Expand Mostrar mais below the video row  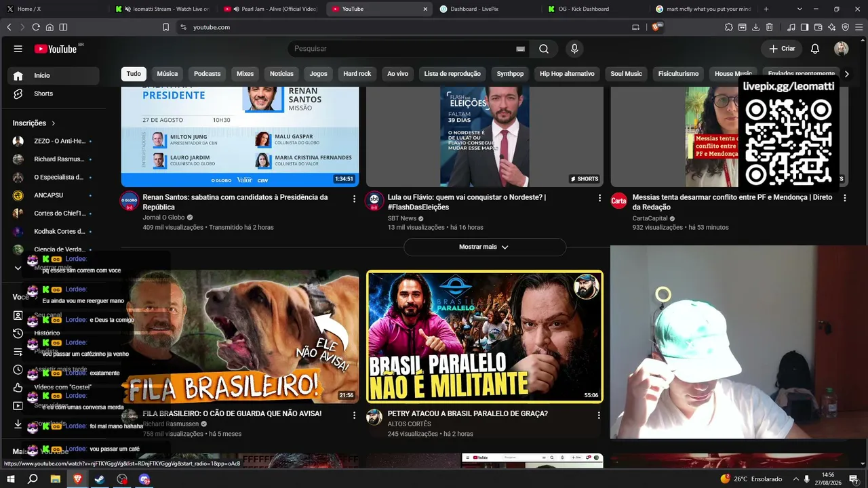tap(484, 247)
